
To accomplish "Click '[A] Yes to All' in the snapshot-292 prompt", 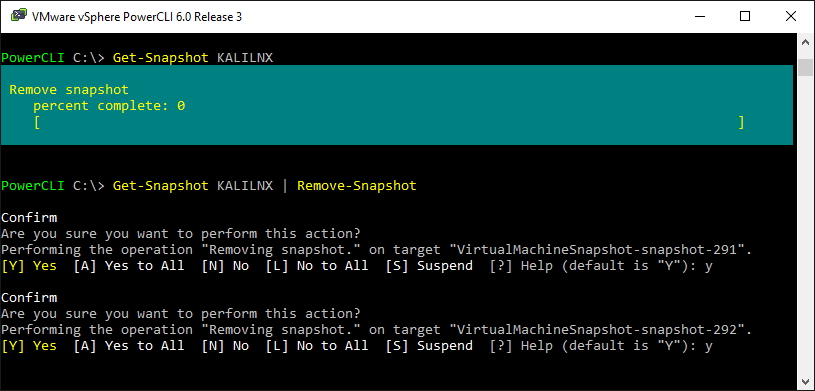I will coord(129,346).
